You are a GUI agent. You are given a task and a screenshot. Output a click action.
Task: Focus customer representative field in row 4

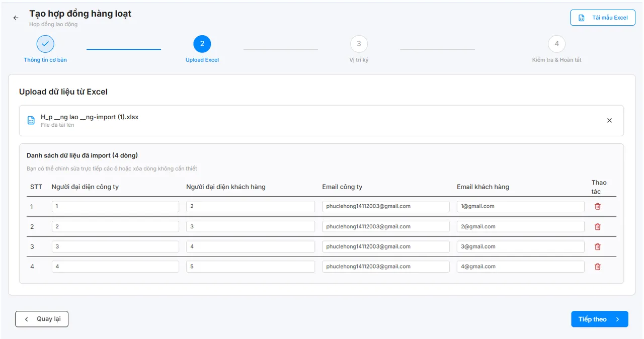click(x=250, y=267)
